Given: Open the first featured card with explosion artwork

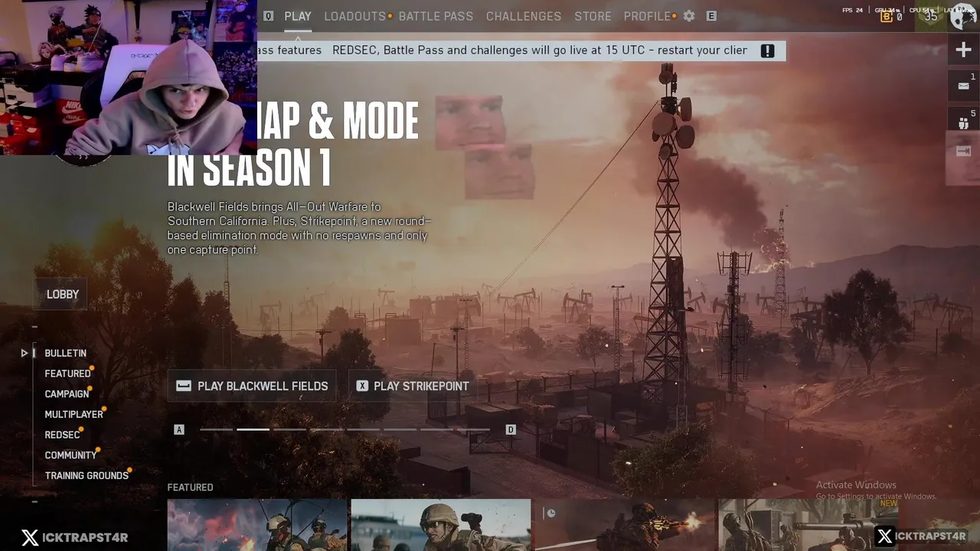Looking at the screenshot, I should coord(257,525).
